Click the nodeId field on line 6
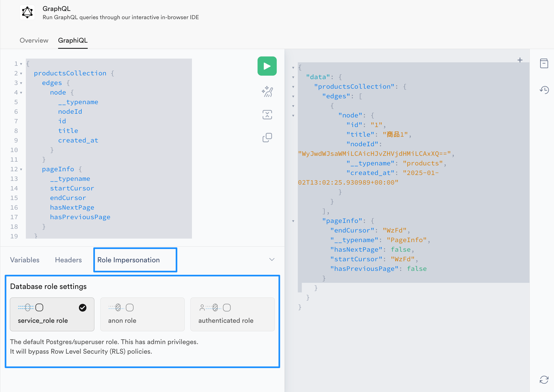 [x=70, y=112]
